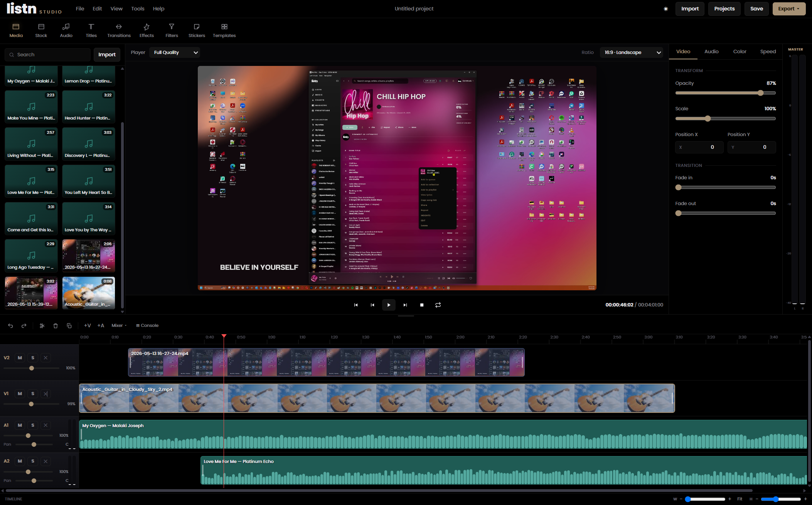Open the Console panel
The image size is (812, 505).
pos(147,326)
